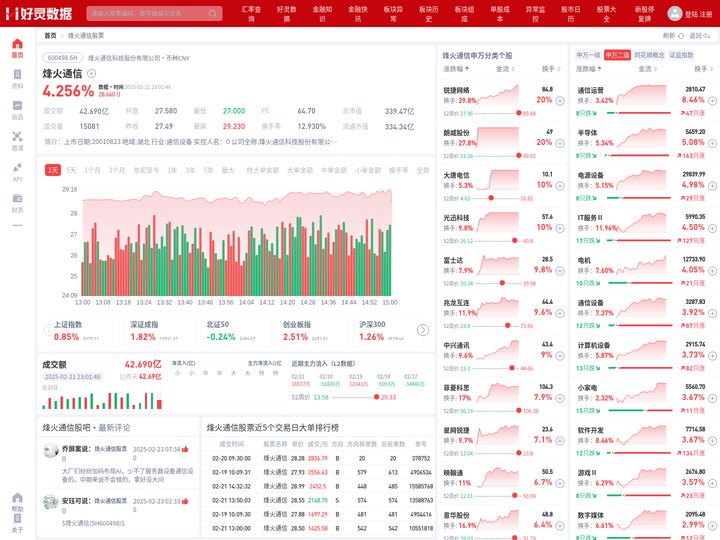Switch to the 同花顺概念 tab
The height and width of the screenshot is (540, 720).
[649, 55]
